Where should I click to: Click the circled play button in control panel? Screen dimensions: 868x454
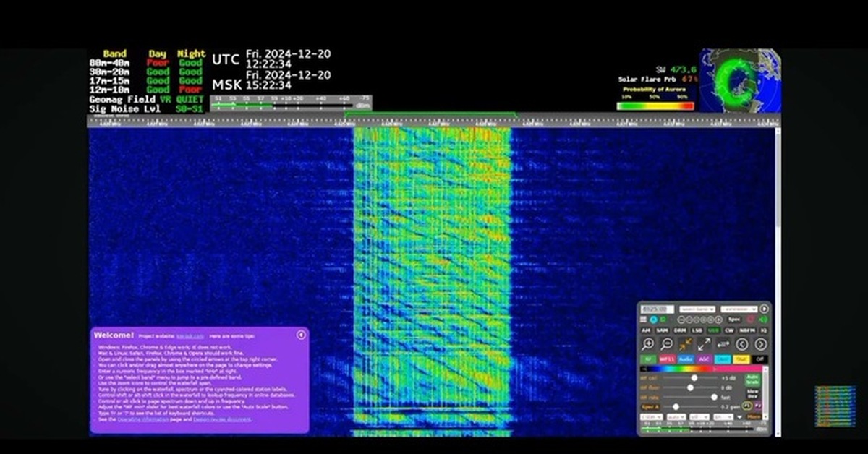click(x=764, y=309)
